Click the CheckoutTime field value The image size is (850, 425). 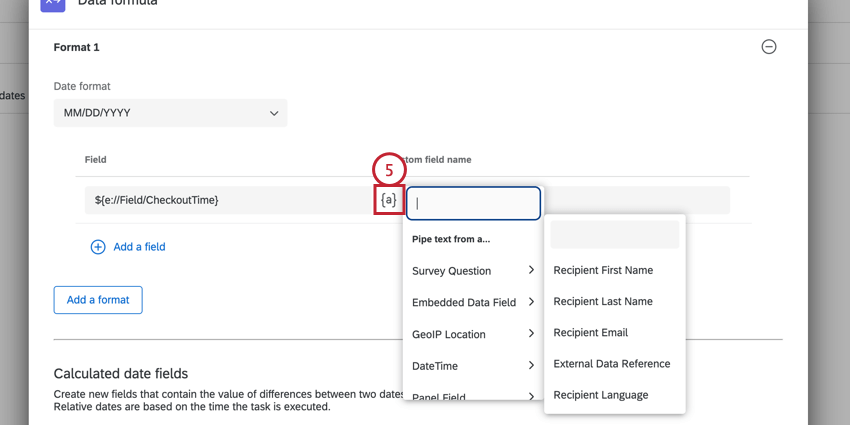(x=157, y=200)
